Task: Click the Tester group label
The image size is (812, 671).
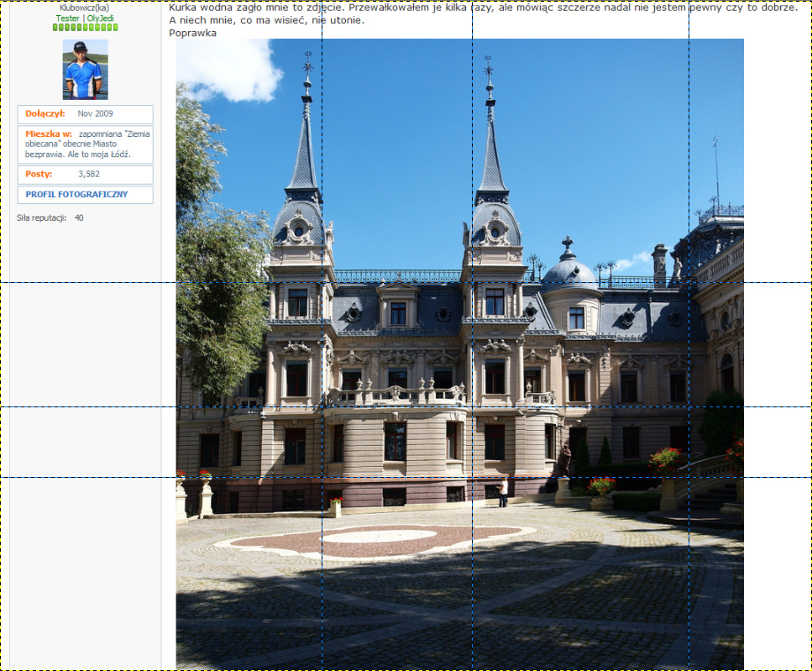Action: point(67,18)
